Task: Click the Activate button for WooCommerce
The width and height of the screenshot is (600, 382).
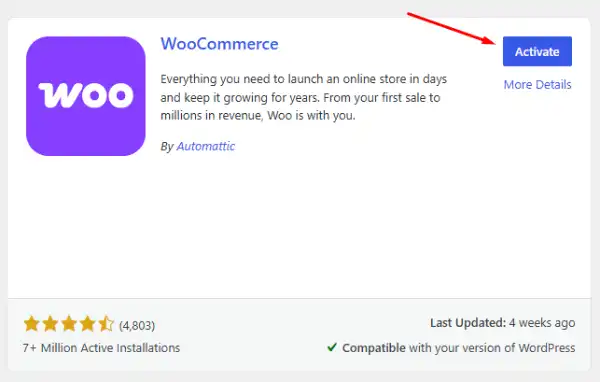Action: (x=537, y=51)
